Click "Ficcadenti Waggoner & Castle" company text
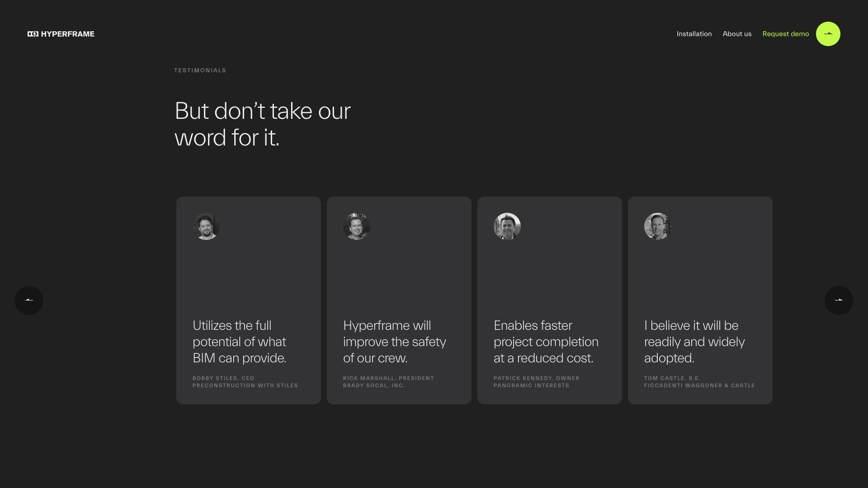Viewport: 868px width, 488px height. [x=699, y=385]
